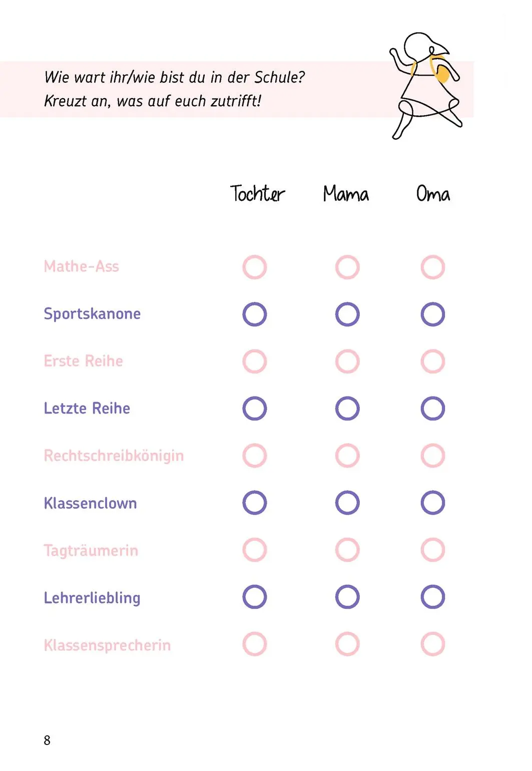This screenshot has width=532, height=771.
Task: Mark Klassensprecherin circle for Oma
Action: tap(433, 644)
